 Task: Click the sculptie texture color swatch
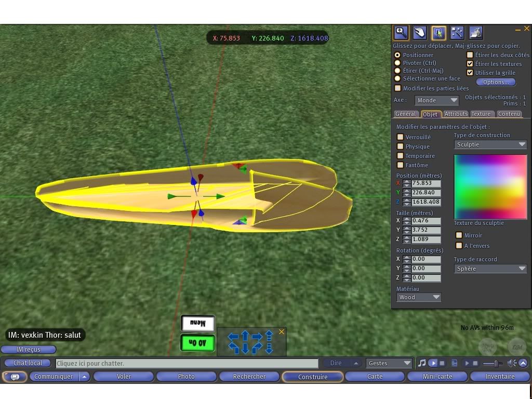pyautogui.click(x=490, y=187)
